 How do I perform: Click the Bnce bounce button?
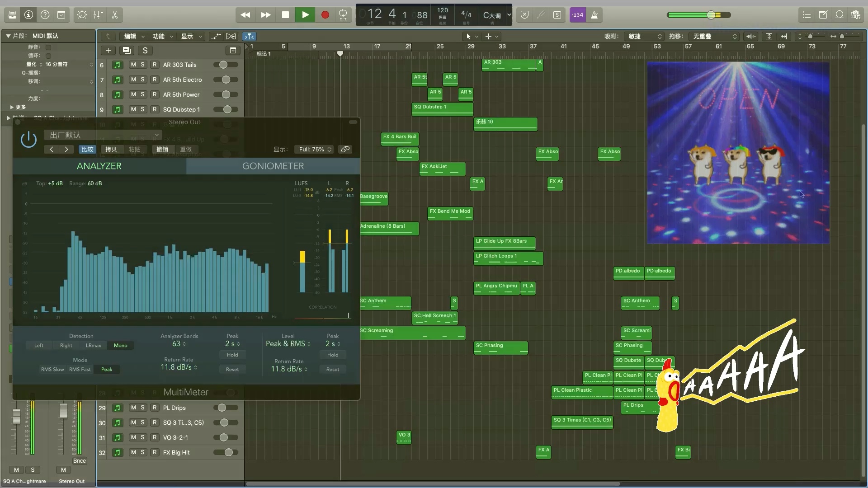tap(80, 461)
